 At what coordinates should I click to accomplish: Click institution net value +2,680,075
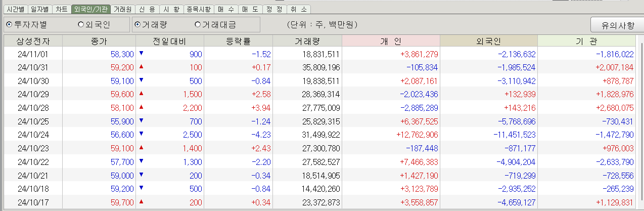614,108
